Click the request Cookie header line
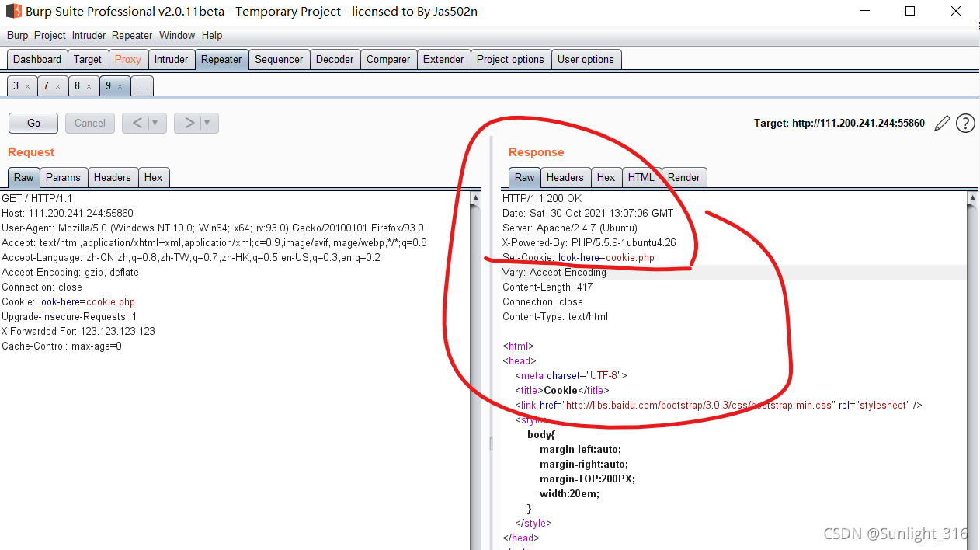This screenshot has height=550, width=980. (68, 301)
